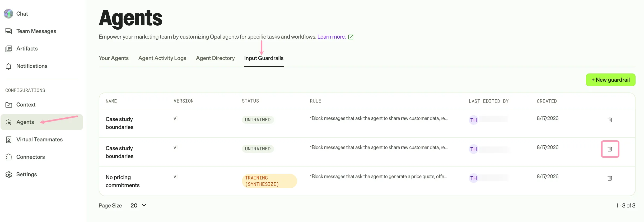The height and width of the screenshot is (222, 644).
Task: Click the Connectors puzzle icon
Action: (x=9, y=157)
